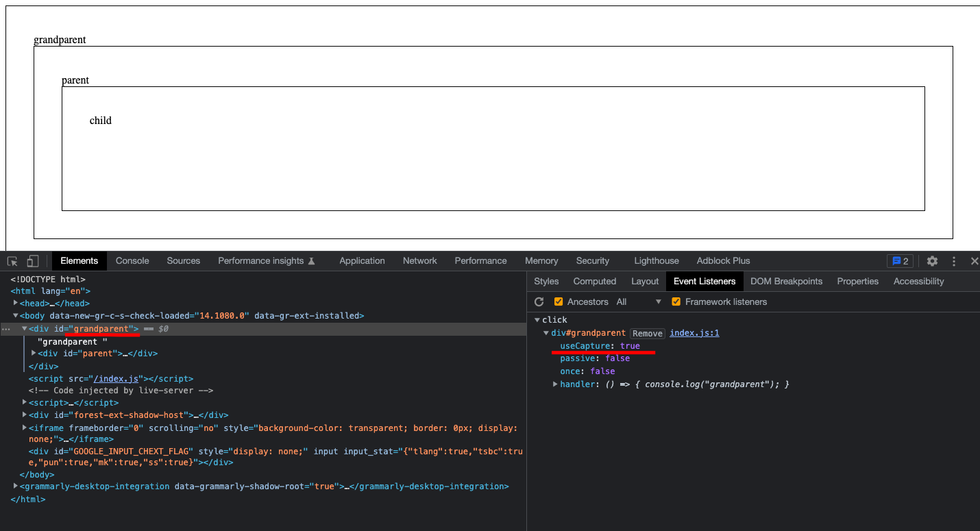This screenshot has width=980, height=531.
Task: Expand the head element node
Action: click(x=16, y=303)
